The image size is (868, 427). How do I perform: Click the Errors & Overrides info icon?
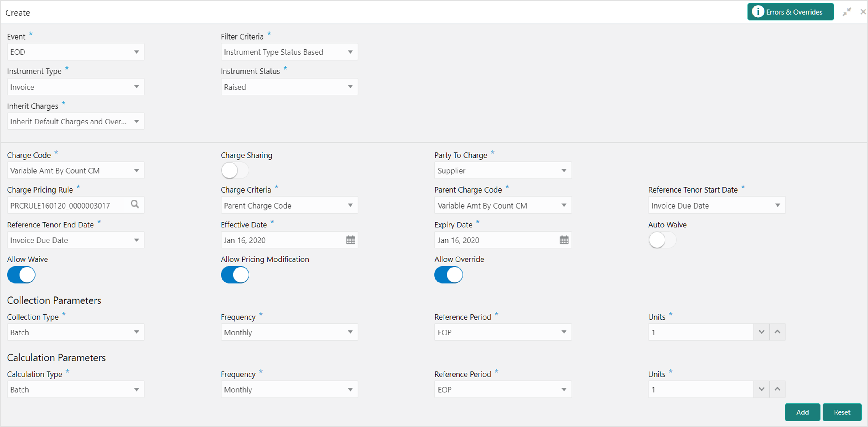[758, 12]
